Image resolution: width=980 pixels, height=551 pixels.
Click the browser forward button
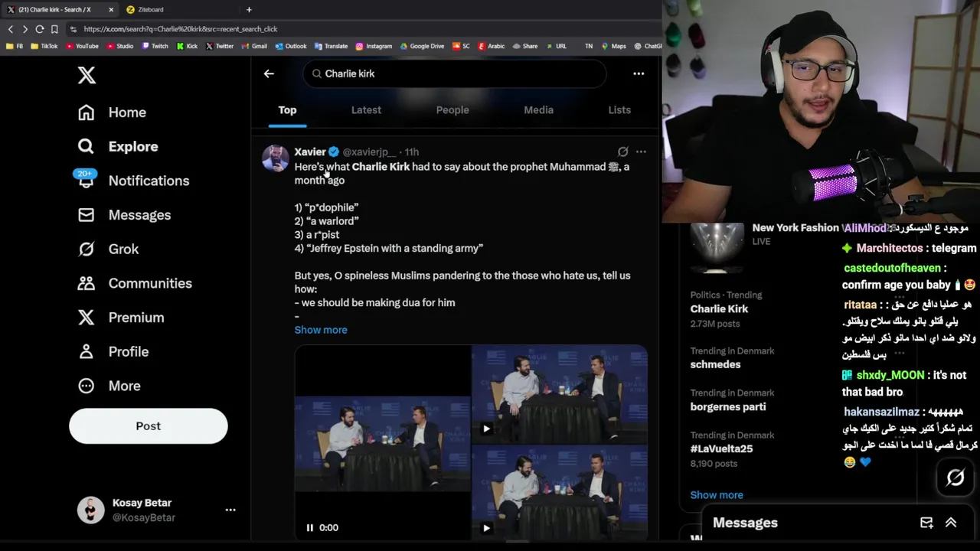pyautogui.click(x=24, y=29)
